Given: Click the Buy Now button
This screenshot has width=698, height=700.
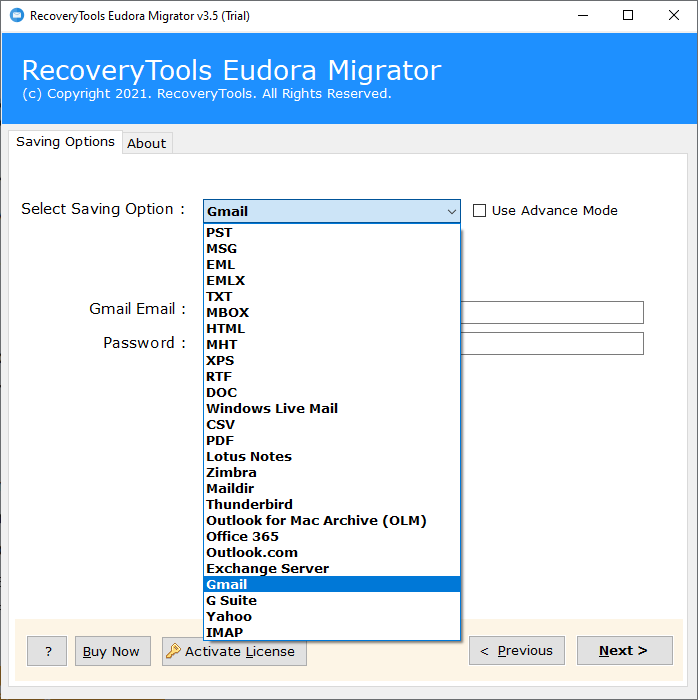Looking at the screenshot, I should click(x=113, y=651).
